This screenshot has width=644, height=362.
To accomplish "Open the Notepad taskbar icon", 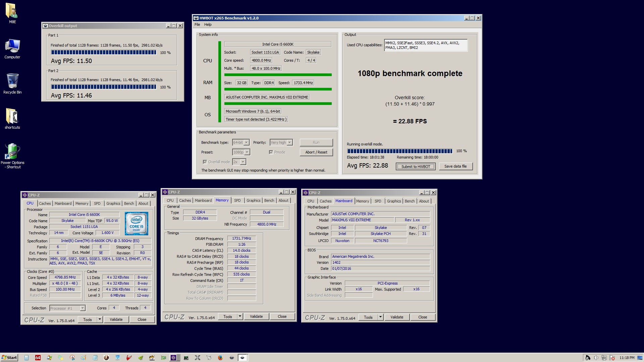I will 95,358.
